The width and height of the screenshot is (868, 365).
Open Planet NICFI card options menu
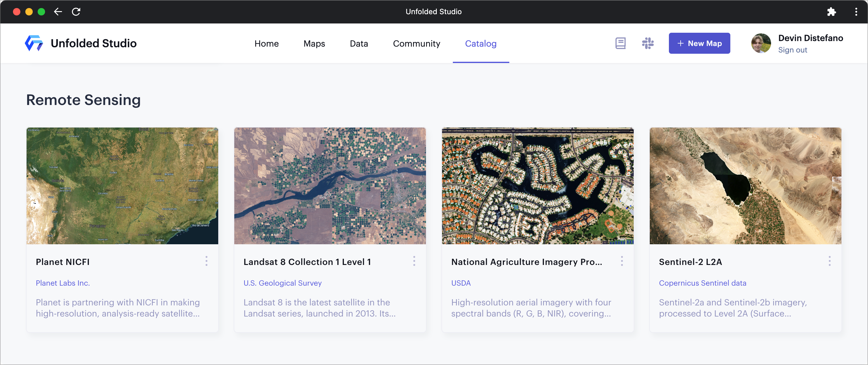point(206,261)
